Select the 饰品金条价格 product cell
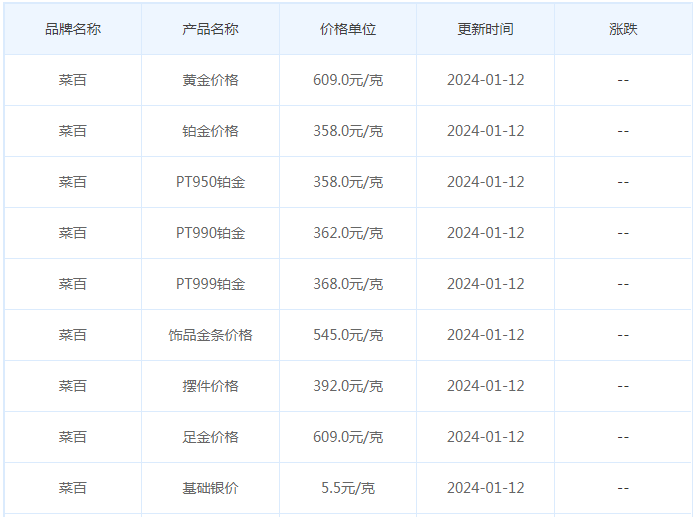This screenshot has width=696, height=517. (210, 335)
